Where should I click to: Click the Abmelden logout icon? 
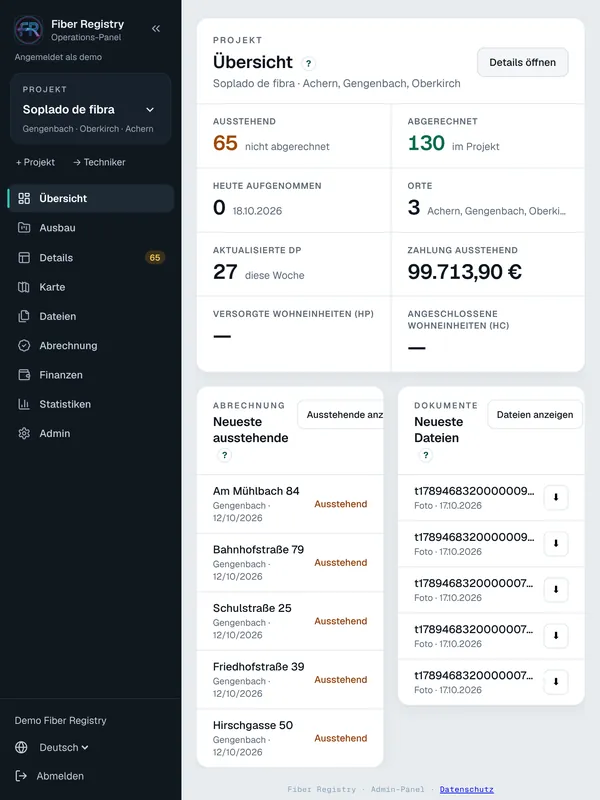(x=21, y=776)
